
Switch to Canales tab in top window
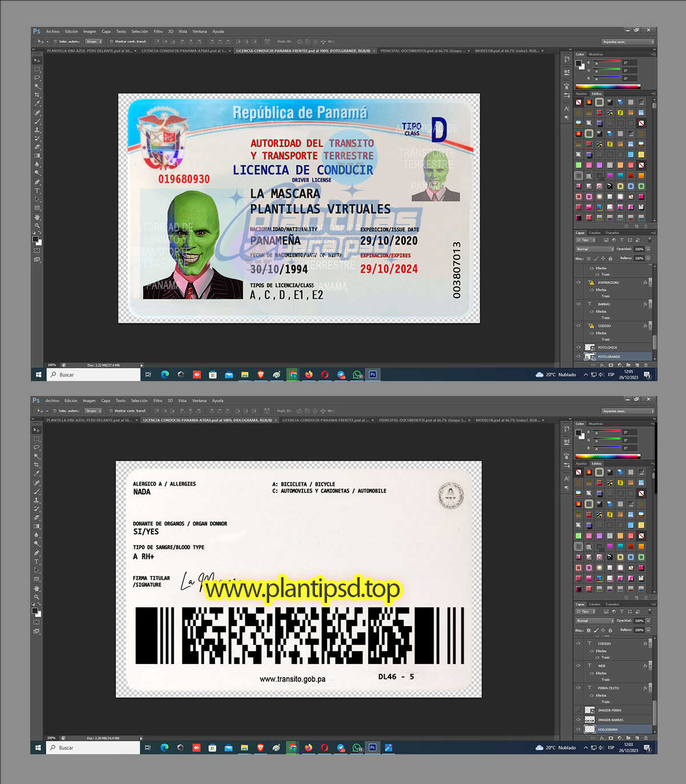tap(595, 233)
